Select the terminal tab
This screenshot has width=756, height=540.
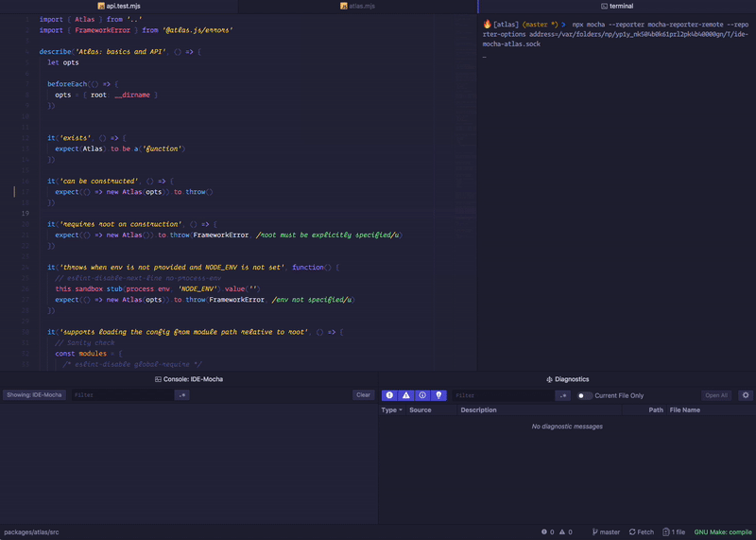[x=617, y=7]
